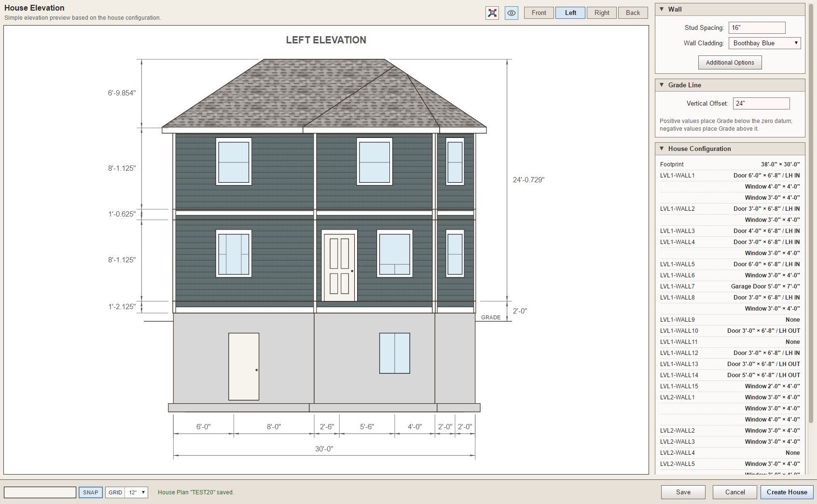Viewport: 817px width, 504px height.
Task: Click the Footprint 38'-0" × 30'-0" row
Action: click(x=730, y=164)
